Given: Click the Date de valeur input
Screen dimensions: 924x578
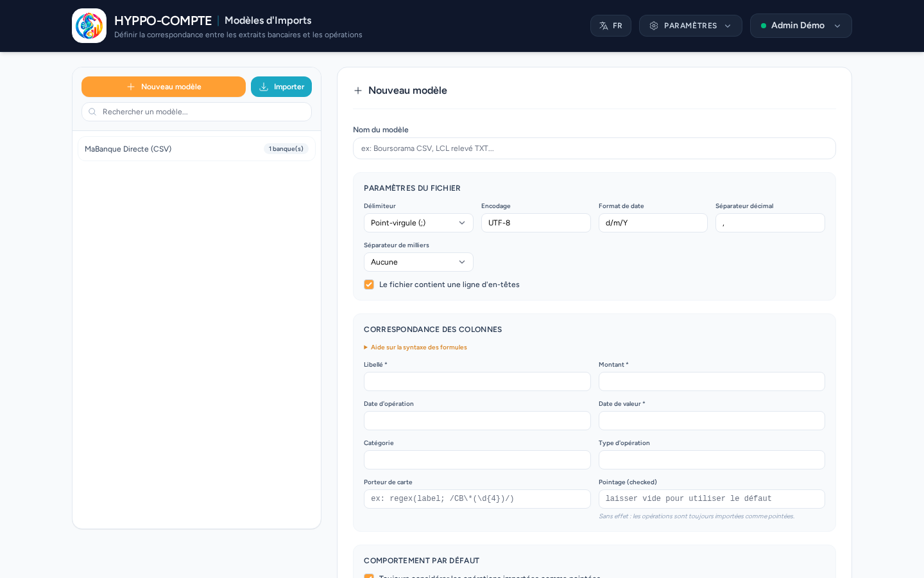Looking at the screenshot, I should click(x=712, y=421).
